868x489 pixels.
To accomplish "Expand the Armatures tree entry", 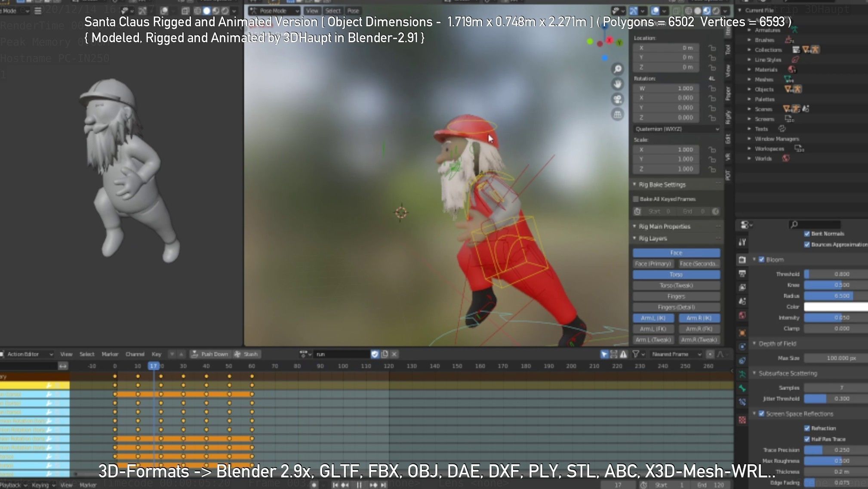I will (749, 30).
